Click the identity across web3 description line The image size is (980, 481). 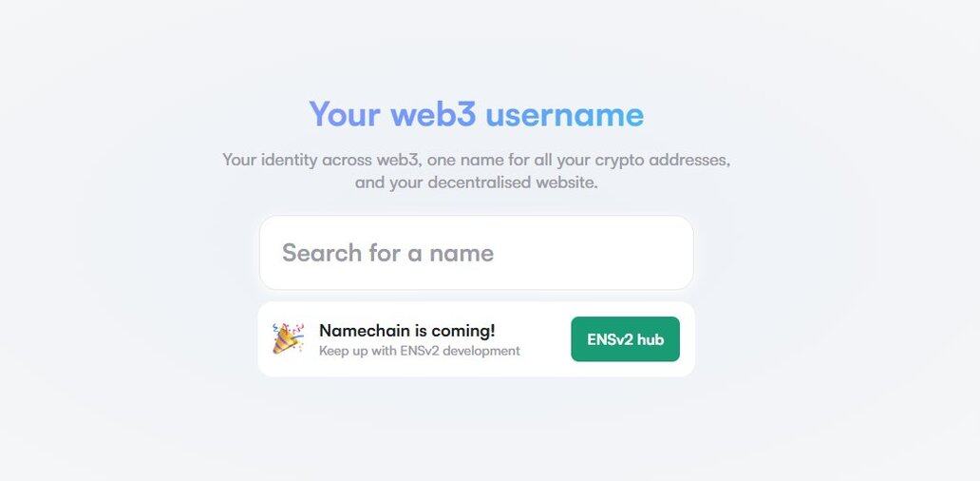point(477,160)
